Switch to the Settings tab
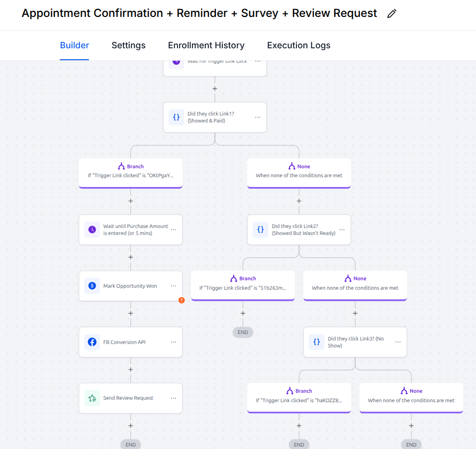This screenshot has height=449, width=476. [x=128, y=45]
